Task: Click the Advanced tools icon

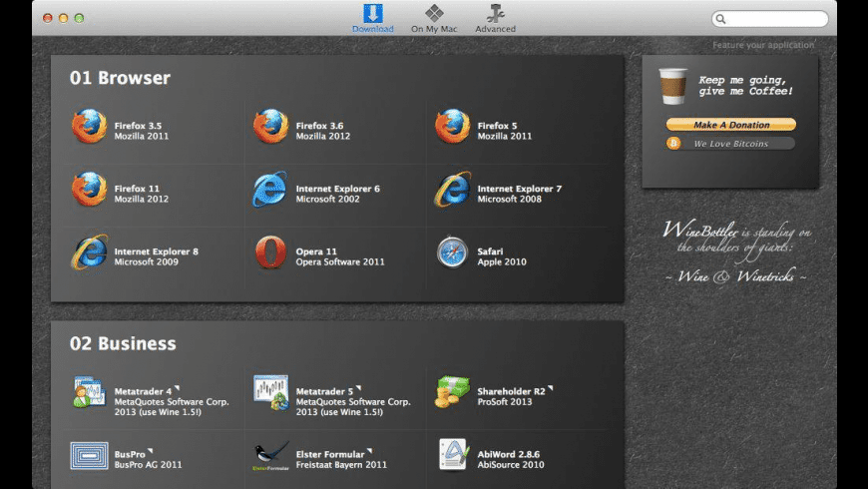Action: tap(495, 13)
